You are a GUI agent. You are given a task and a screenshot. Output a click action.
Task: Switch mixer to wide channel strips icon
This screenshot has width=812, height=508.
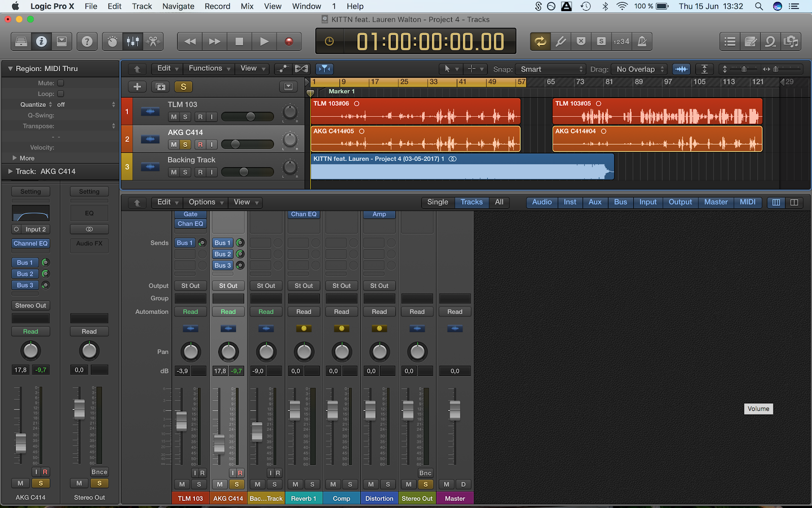point(794,202)
